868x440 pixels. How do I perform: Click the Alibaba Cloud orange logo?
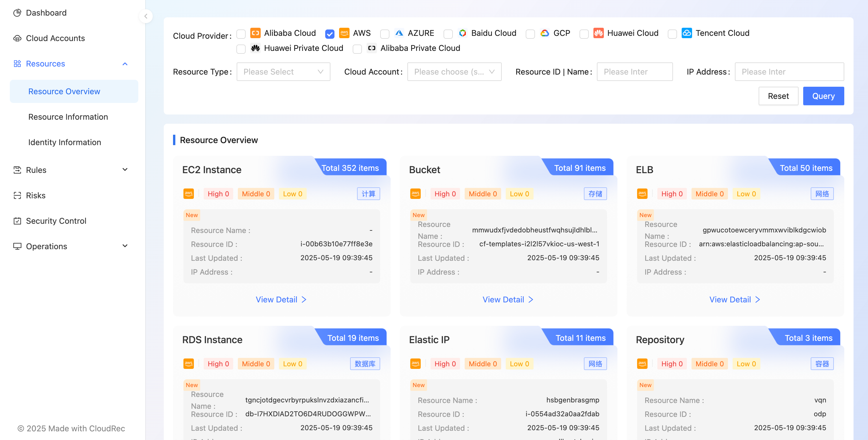(x=255, y=33)
